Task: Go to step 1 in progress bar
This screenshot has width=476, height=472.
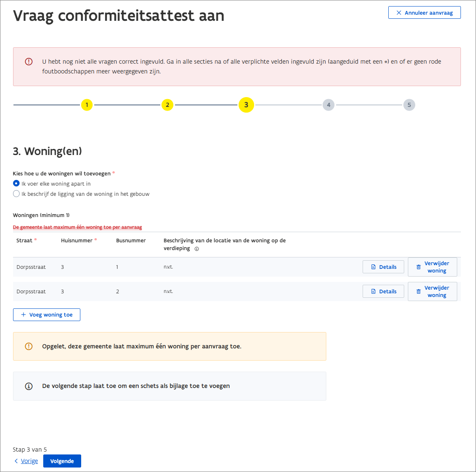Action: pyautogui.click(x=86, y=105)
